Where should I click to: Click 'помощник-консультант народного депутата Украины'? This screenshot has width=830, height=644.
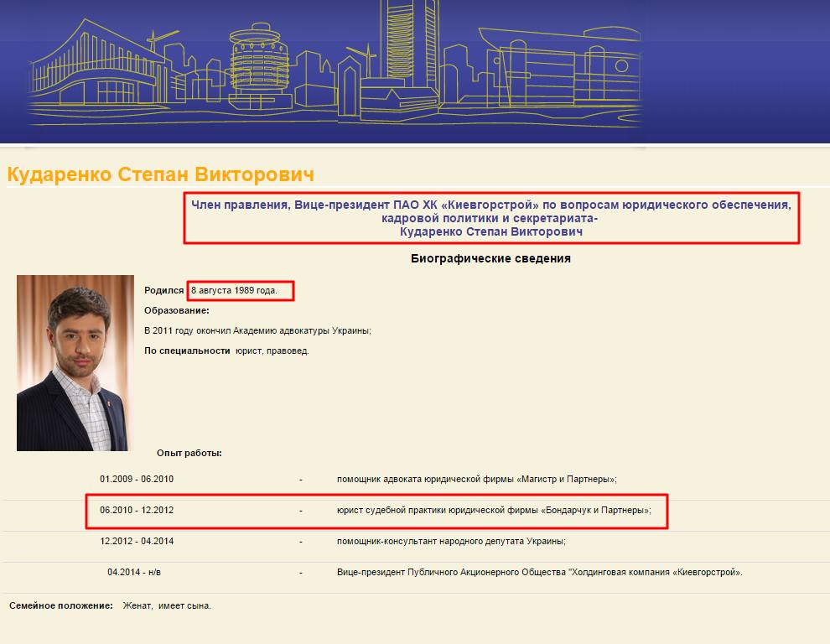coord(451,541)
